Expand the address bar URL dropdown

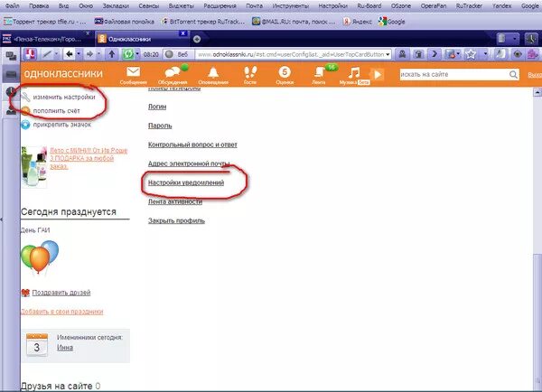click(x=388, y=54)
